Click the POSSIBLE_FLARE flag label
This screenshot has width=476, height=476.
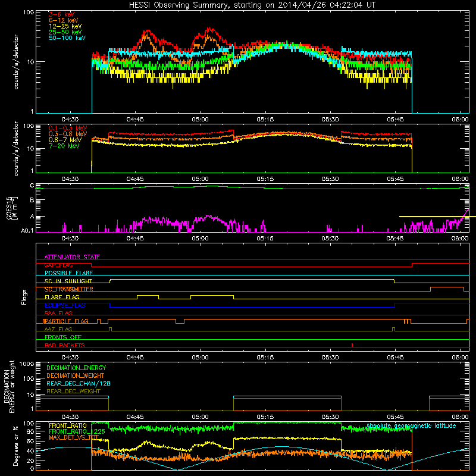pos(68,273)
